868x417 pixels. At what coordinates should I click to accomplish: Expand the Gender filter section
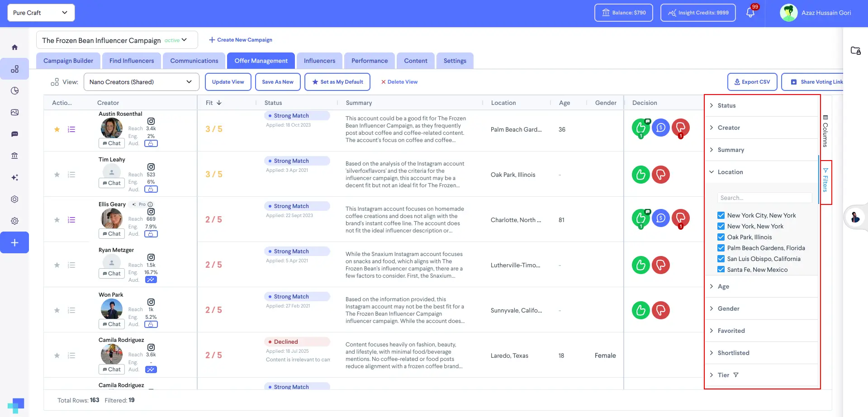[x=762, y=308]
